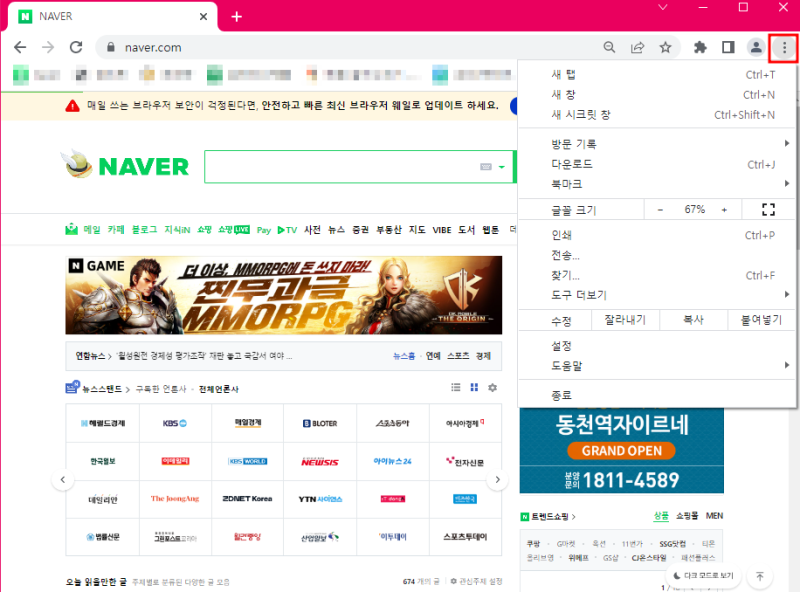Select 인쇄 menu item

(x=657, y=235)
